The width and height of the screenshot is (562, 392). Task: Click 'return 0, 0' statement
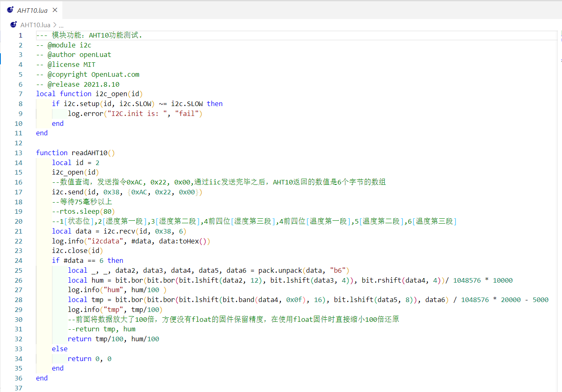90,359
